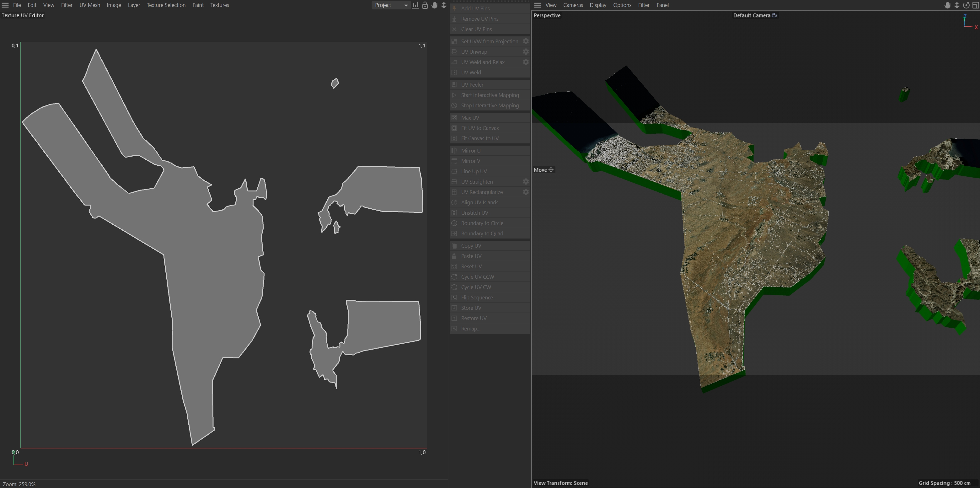Open the UV Mesh menu

(x=90, y=5)
